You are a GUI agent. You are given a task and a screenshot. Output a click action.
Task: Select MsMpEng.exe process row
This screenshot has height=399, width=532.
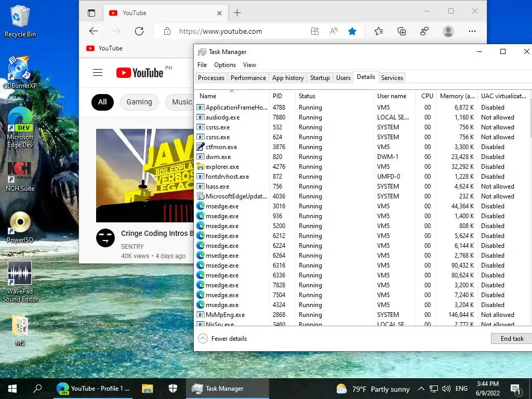click(x=362, y=314)
